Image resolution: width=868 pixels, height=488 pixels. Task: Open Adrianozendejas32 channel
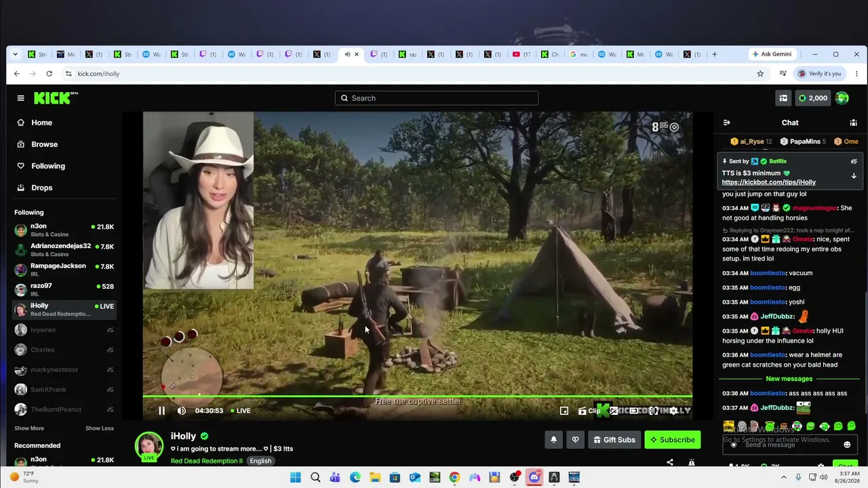pyautogui.click(x=64, y=249)
